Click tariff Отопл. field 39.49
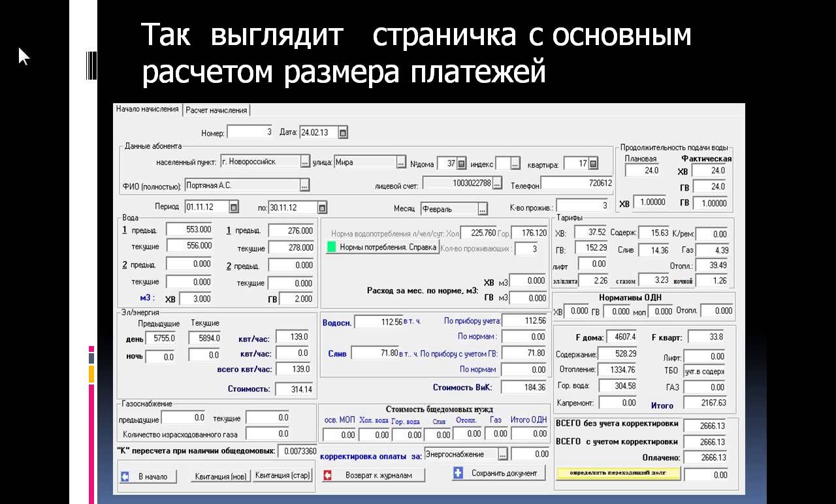Image resolution: width=836 pixels, height=504 pixels. tap(713, 266)
